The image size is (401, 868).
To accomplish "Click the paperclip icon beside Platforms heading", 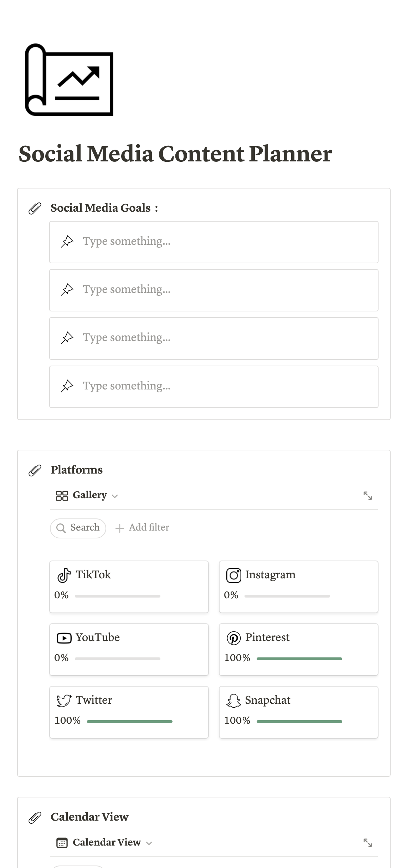I will [35, 470].
